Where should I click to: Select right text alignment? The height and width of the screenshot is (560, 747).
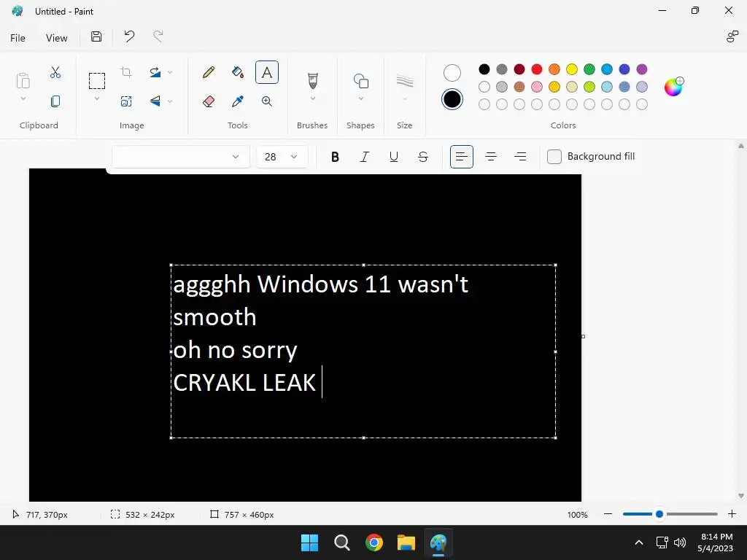[520, 157]
